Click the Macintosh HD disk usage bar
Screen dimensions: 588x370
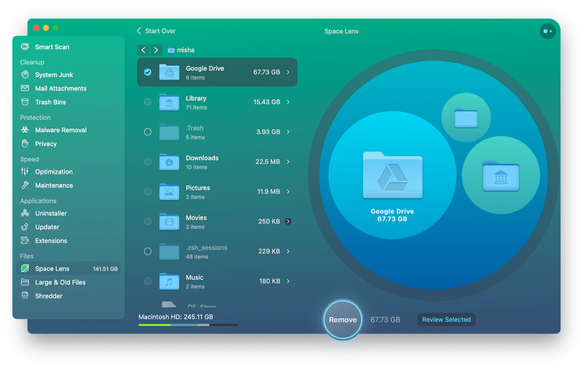click(188, 325)
